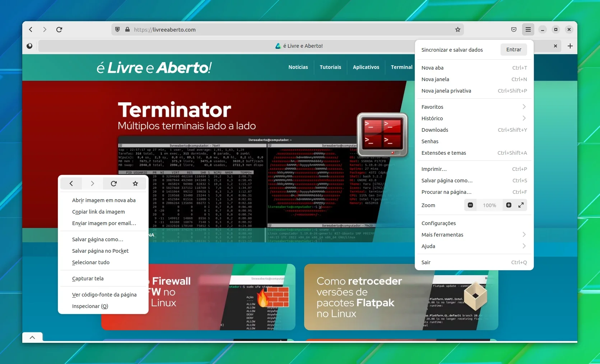Open the Firewall UFW article card
600x364 pixels.
click(222, 297)
